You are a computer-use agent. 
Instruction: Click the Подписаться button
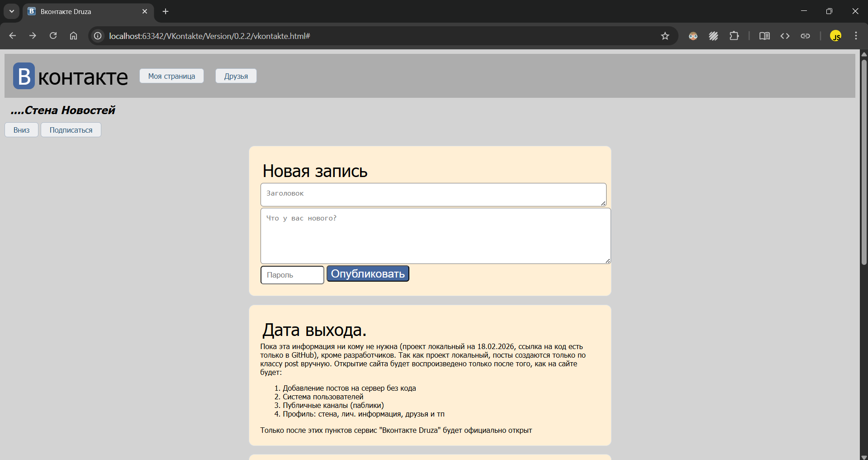point(71,130)
